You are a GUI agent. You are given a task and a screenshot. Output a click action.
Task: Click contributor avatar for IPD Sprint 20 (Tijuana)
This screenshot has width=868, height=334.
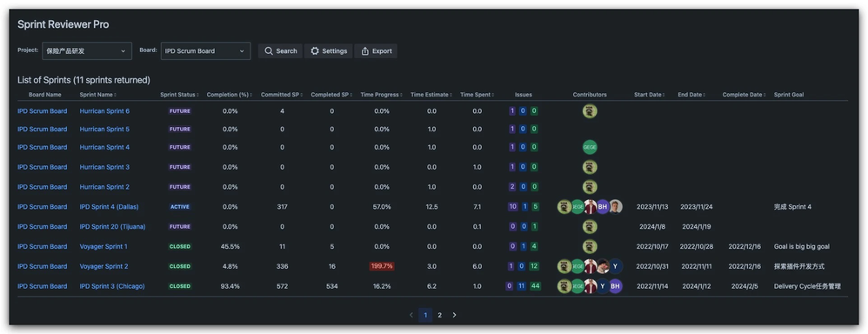pos(590,226)
